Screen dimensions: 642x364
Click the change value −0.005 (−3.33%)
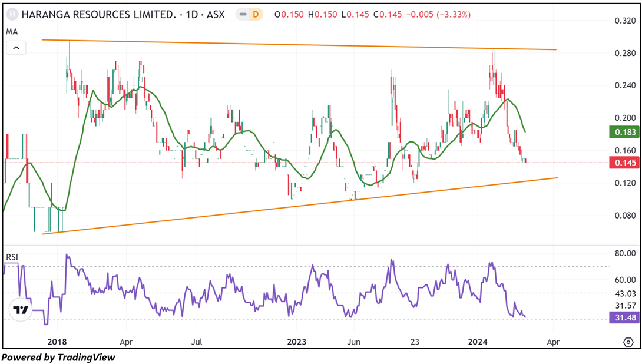pos(438,15)
